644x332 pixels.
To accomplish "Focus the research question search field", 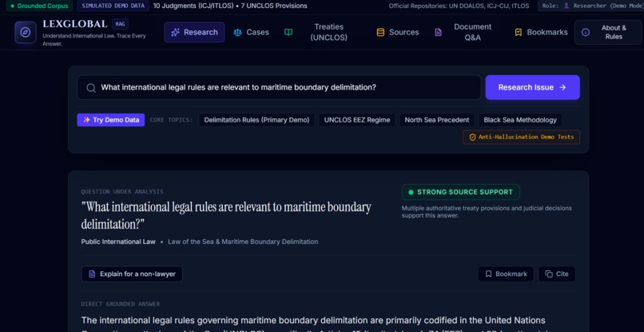I will click(279, 87).
